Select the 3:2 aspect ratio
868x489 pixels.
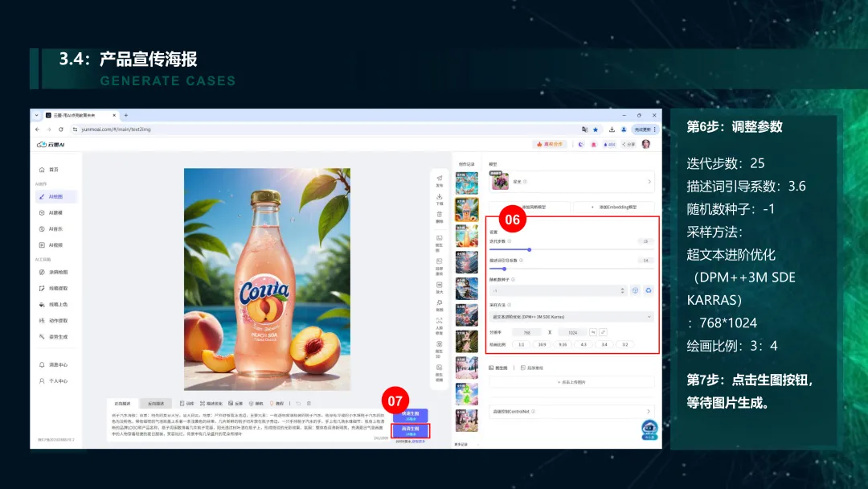(625, 344)
